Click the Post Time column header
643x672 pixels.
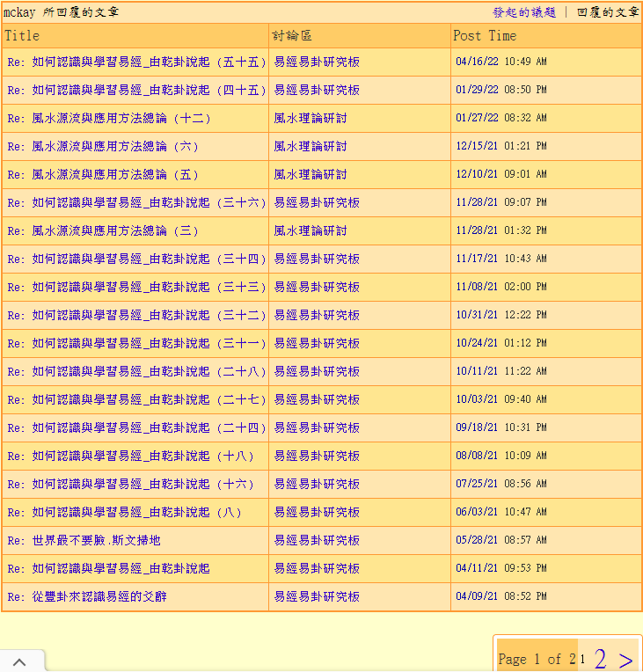click(485, 36)
